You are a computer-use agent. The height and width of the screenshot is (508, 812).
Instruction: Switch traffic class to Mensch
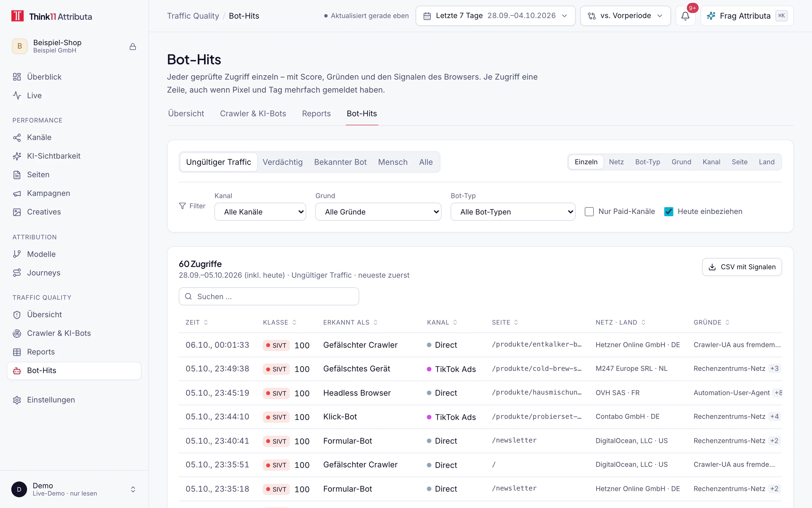click(392, 162)
